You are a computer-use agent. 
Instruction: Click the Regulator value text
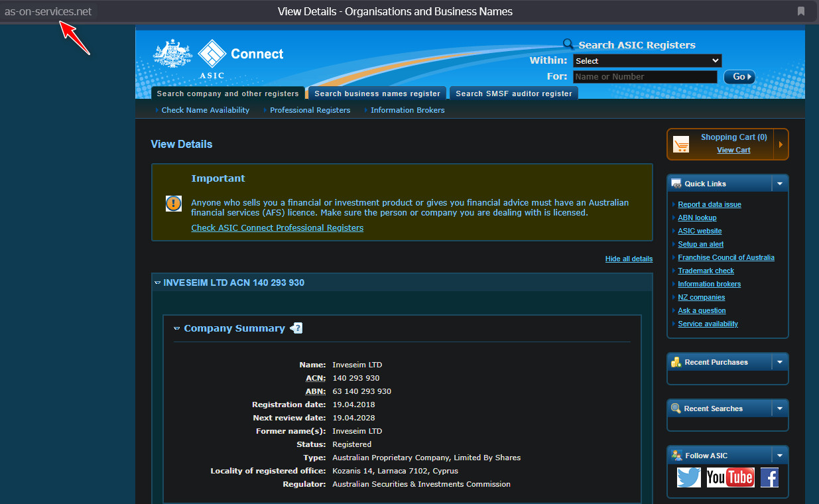point(422,484)
